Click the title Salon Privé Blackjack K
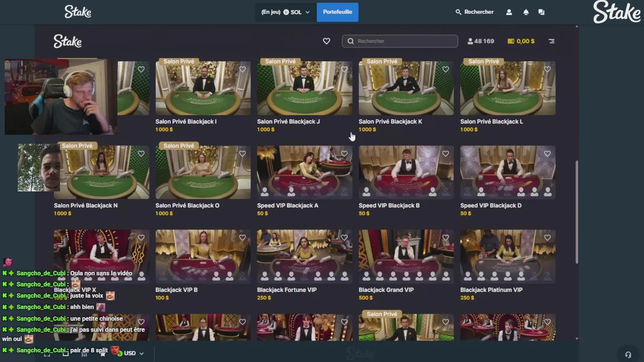The image size is (644, 362). 390,122
